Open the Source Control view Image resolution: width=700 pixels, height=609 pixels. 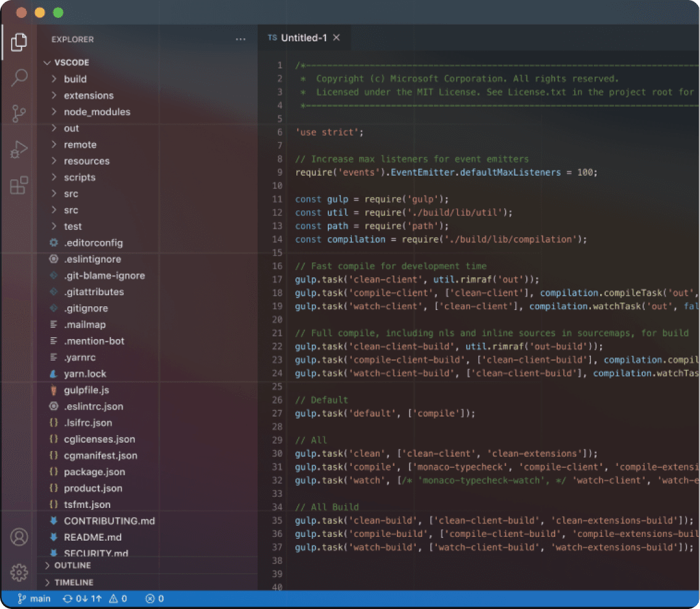point(18,113)
